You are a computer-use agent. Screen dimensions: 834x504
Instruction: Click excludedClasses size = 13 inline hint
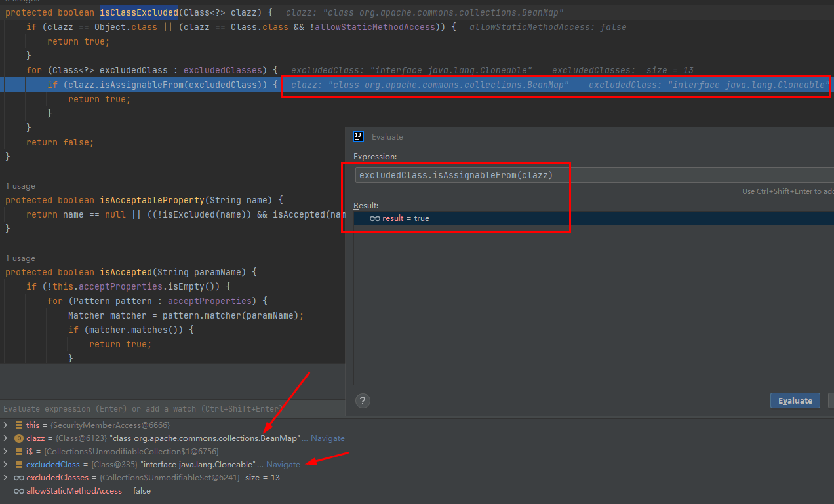click(x=623, y=70)
